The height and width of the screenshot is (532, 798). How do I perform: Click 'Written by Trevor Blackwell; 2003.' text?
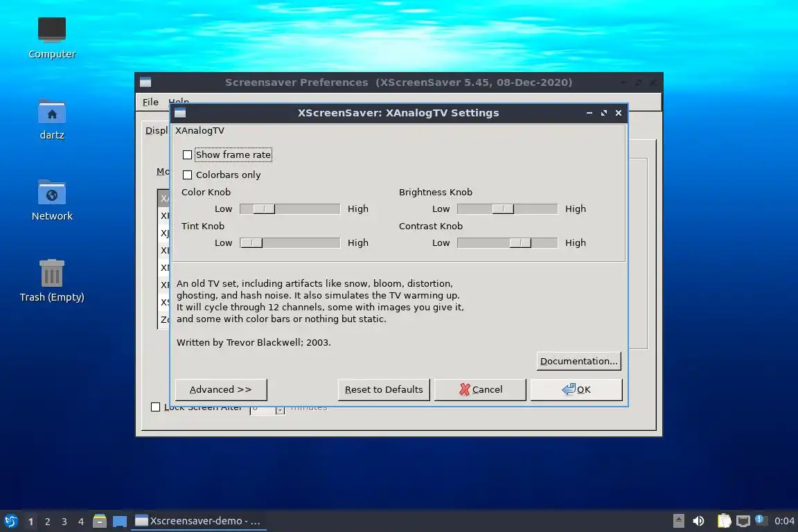coord(254,343)
